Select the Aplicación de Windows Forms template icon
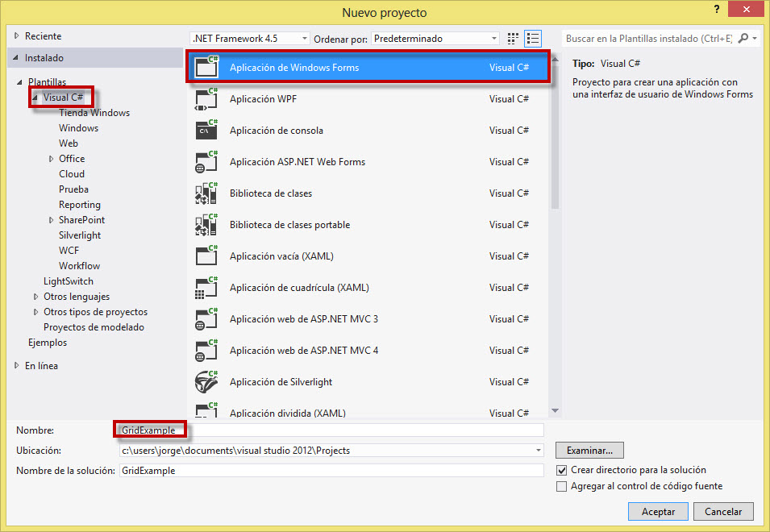This screenshot has width=770, height=532. (206, 67)
